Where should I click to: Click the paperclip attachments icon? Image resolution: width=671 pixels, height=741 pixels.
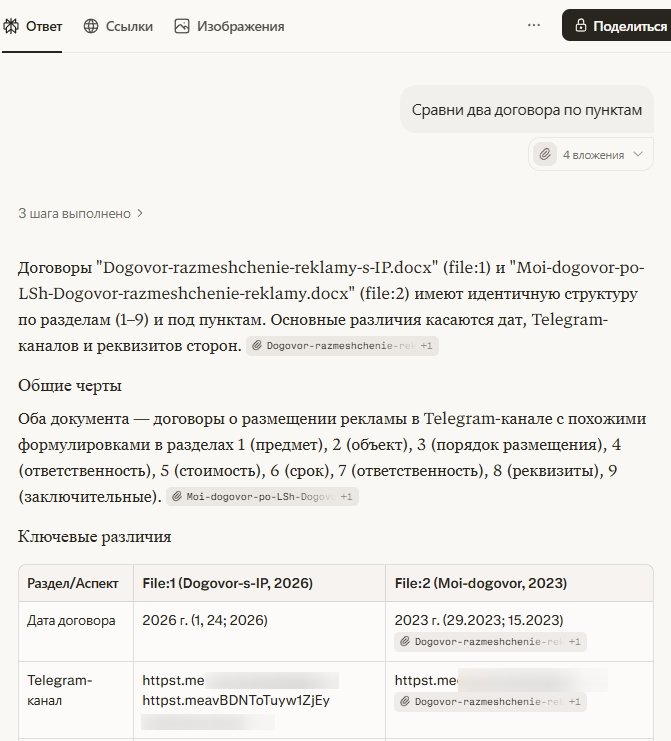pyautogui.click(x=545, y=155)
